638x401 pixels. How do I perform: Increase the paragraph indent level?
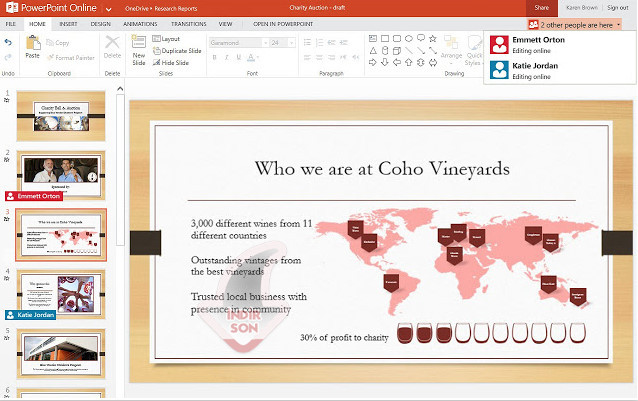coord(344,42)
